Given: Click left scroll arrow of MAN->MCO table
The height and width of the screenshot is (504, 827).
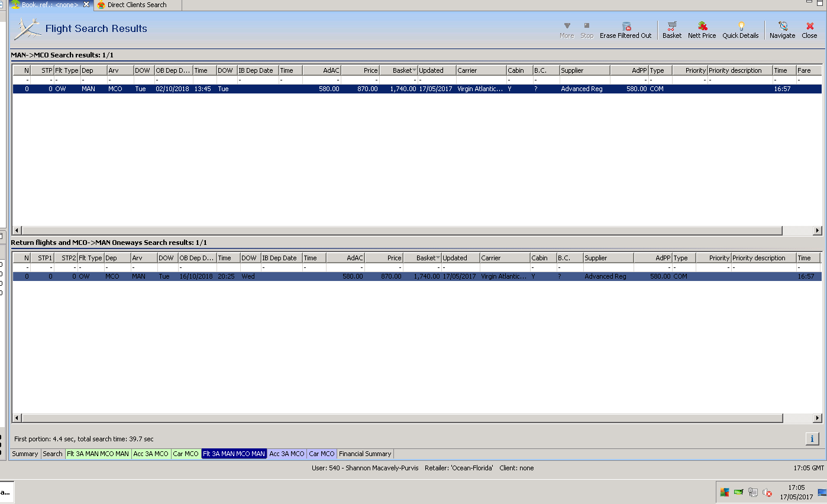Looking at the screenshot, I should coord(17,231).
